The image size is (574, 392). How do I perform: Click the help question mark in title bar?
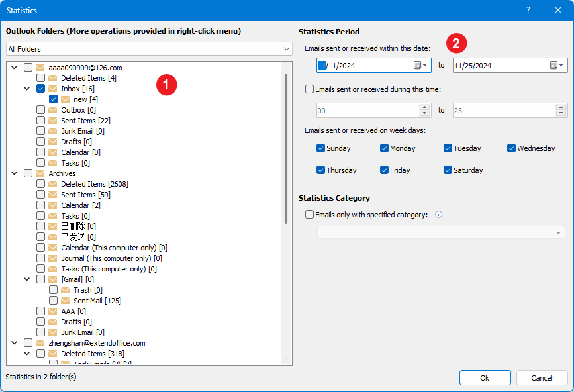tap(528, 10)
